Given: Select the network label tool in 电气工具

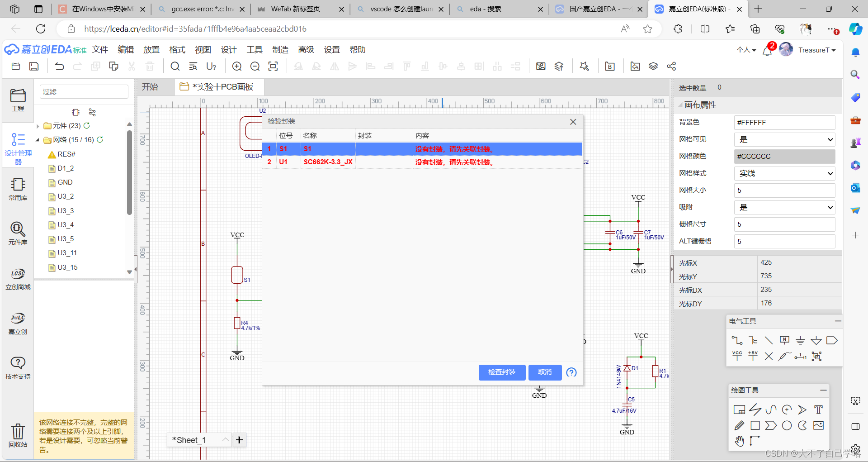Looking at the screenshot, I should point(785,340).
